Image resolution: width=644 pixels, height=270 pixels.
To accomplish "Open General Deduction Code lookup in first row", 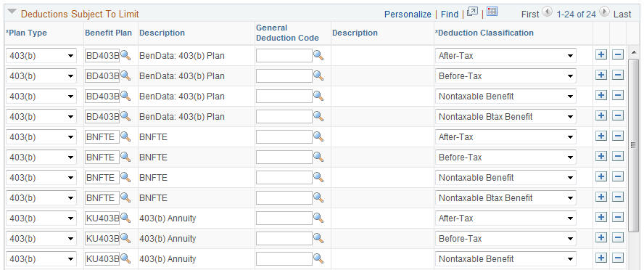I will [318, 55].
